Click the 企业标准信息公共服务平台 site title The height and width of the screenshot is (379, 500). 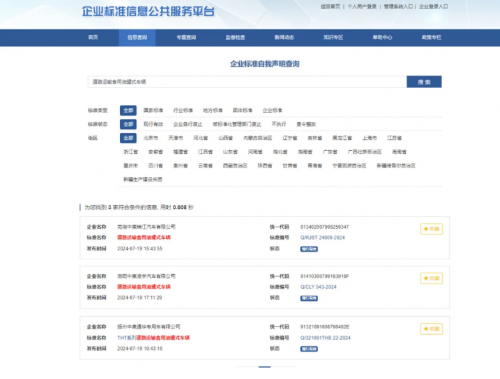(148, 11)
